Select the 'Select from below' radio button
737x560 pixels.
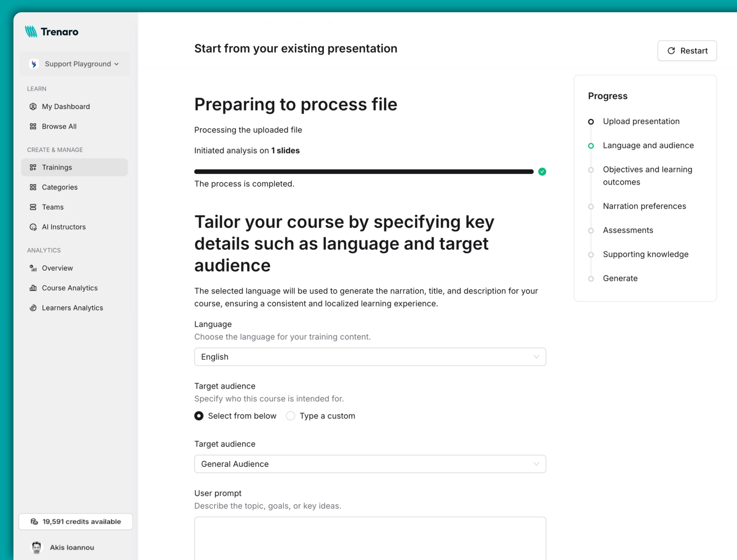point(199,416)
